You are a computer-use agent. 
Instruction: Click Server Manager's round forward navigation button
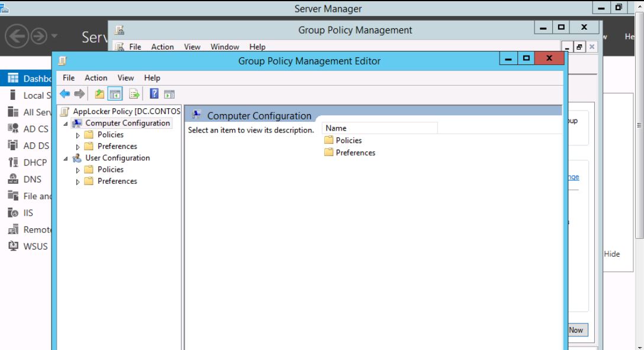click(x=39, y=37)
